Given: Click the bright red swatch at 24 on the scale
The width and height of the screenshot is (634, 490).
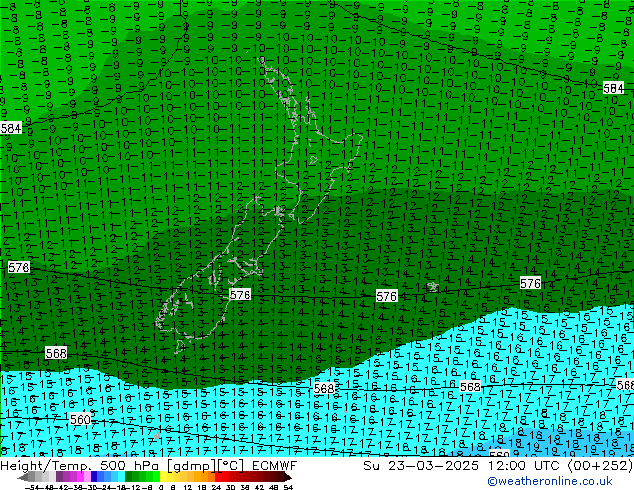Looking at the screenshot, I should (218, 477).
